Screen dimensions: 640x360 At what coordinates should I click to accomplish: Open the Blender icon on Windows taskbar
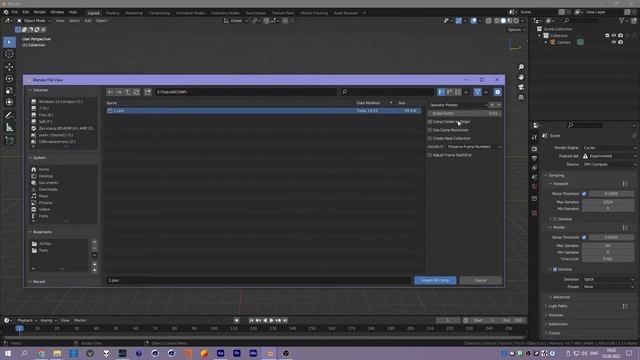pyautogui.click(x=269, y=353)
